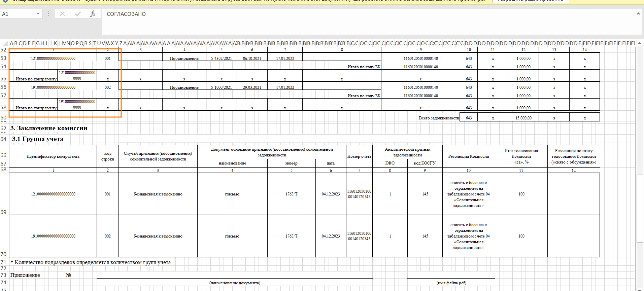
Task: Click Постановление in row 53
Action: [184, 59]
